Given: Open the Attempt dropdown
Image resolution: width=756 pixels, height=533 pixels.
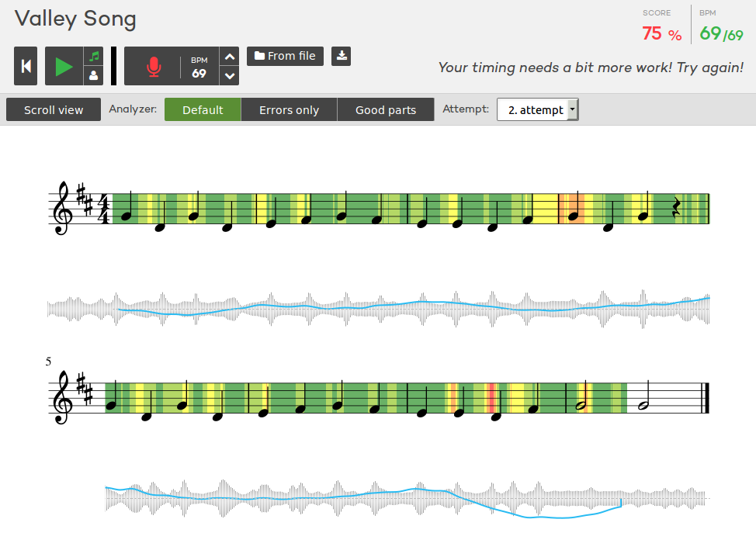Looking at the screenshot, I should [537, 110].
